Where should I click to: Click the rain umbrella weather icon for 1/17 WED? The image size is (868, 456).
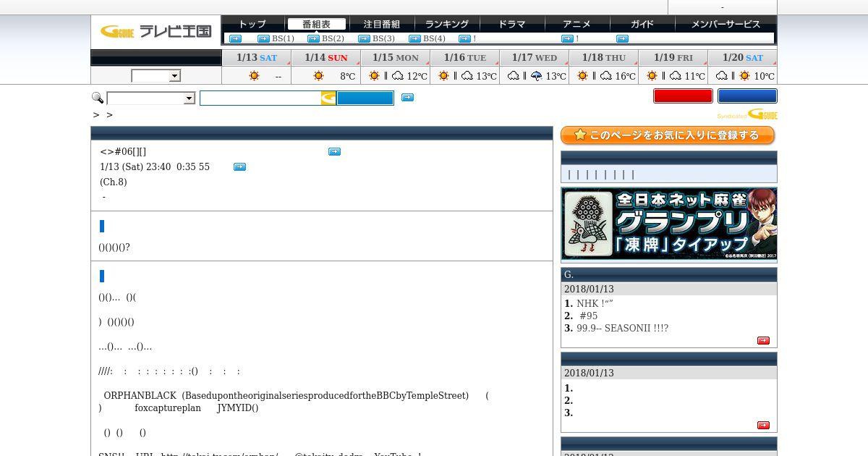pyautogui.click(x=536, y=75)
